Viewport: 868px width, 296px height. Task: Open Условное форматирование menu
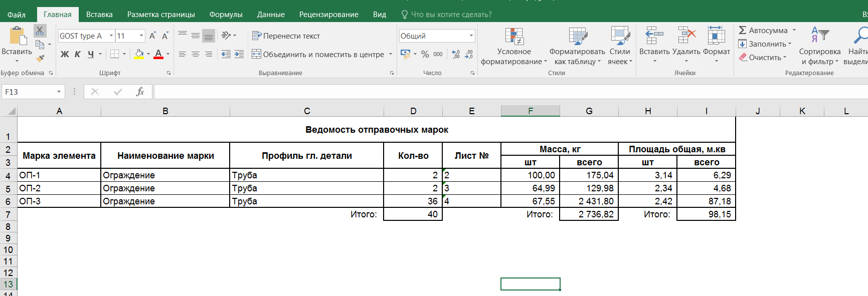pos(514,47)
